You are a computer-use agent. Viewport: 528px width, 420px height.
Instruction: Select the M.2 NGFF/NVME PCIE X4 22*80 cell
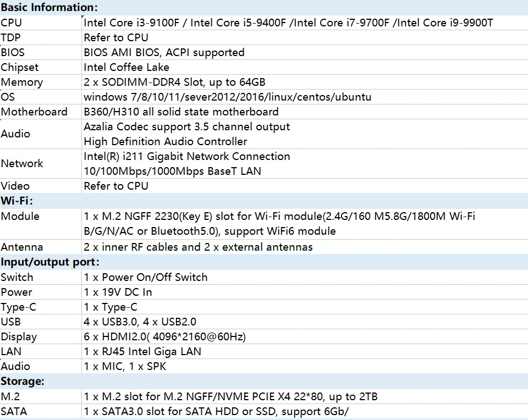(305, 396)
